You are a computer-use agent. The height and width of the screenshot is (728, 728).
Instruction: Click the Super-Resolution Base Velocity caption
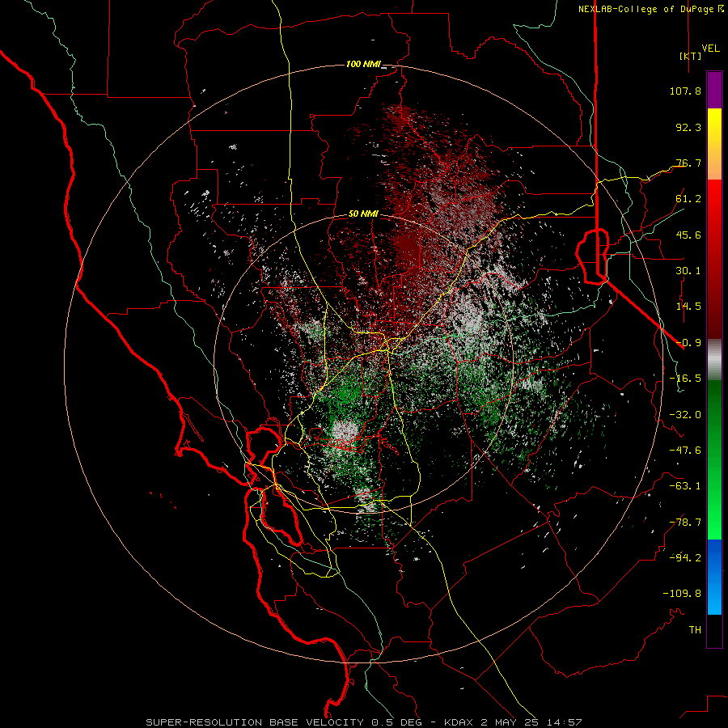click(x=363, y=722)
